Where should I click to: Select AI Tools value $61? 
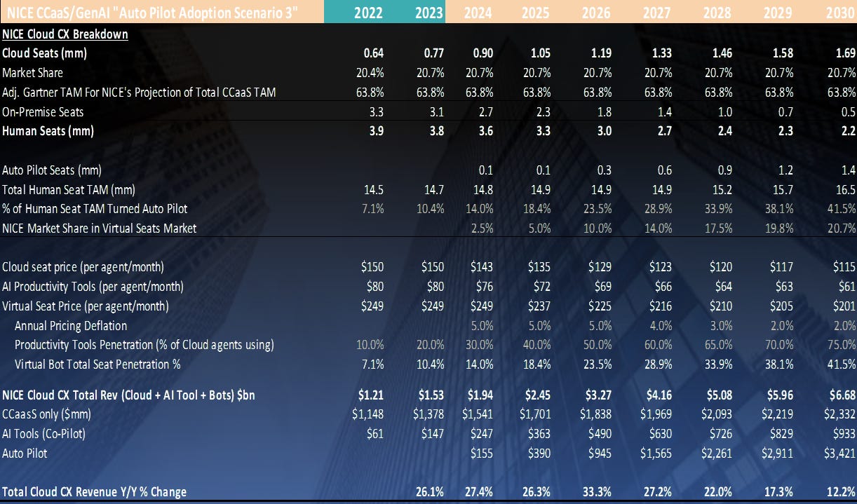point(374,434)
